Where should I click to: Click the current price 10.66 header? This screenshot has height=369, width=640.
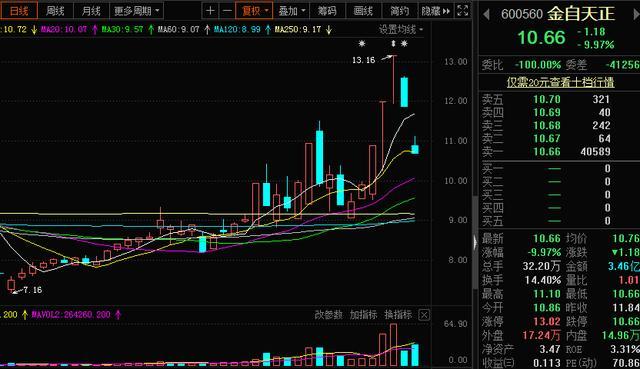(542, 38)
